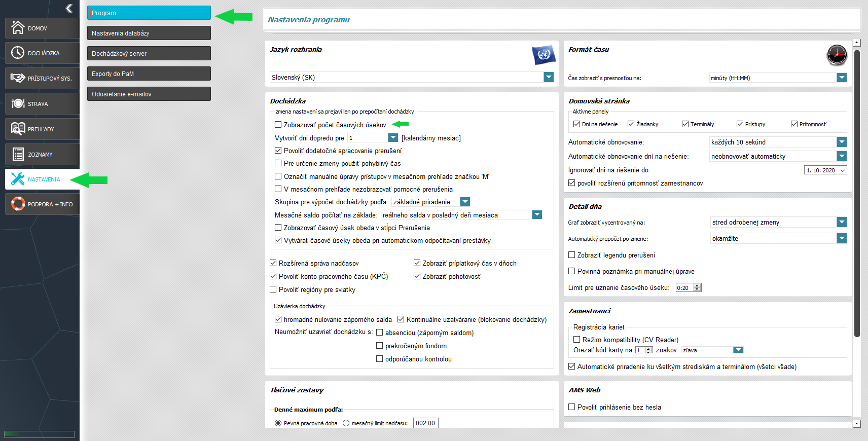Open the Zoznamy list icon

pos(18,154)
